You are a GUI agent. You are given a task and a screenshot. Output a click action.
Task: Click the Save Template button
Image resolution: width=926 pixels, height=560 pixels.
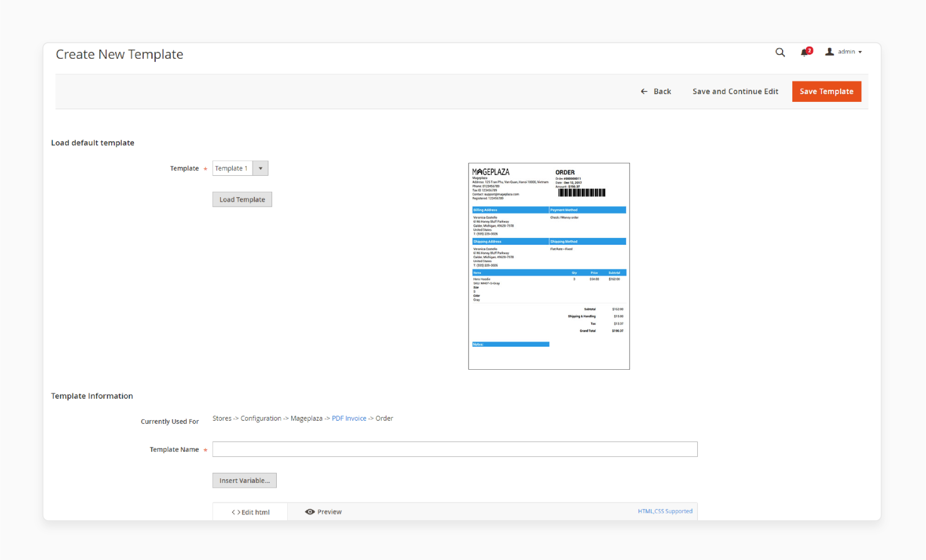pos(826,91)
